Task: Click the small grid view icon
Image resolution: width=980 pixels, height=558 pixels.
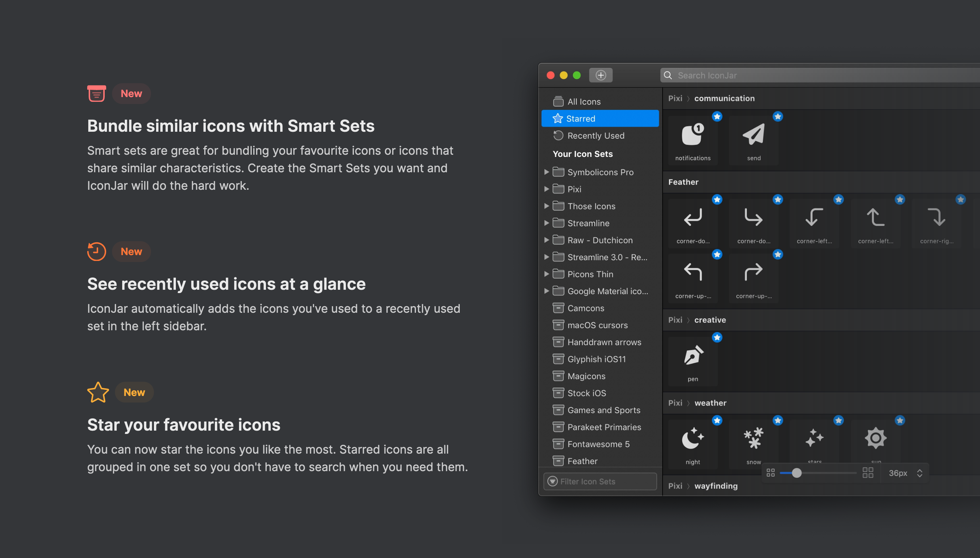Action: pyautogui.click(x=771, y=473)
